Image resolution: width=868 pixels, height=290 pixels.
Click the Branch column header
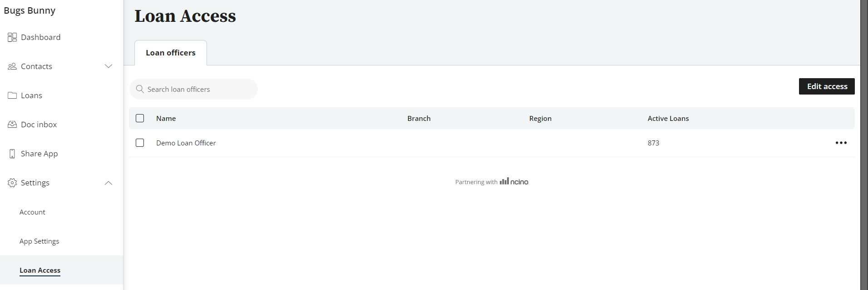coord(419,118)
